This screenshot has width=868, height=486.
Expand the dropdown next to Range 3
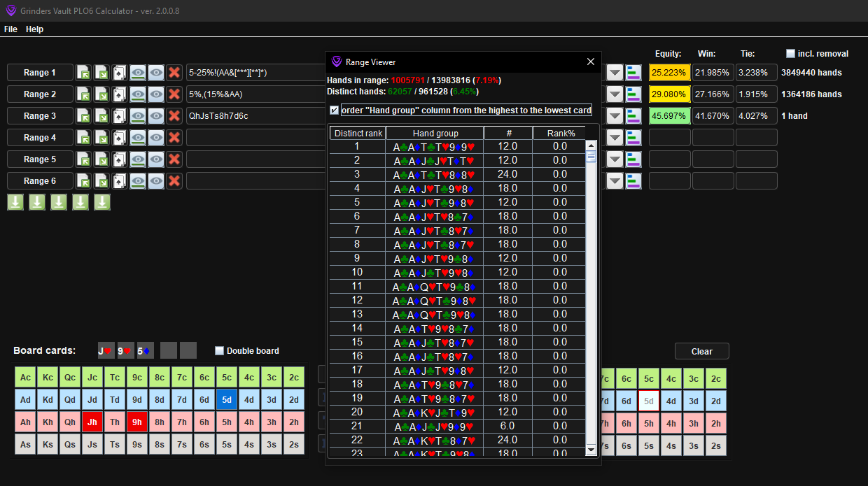pos(614,115)
